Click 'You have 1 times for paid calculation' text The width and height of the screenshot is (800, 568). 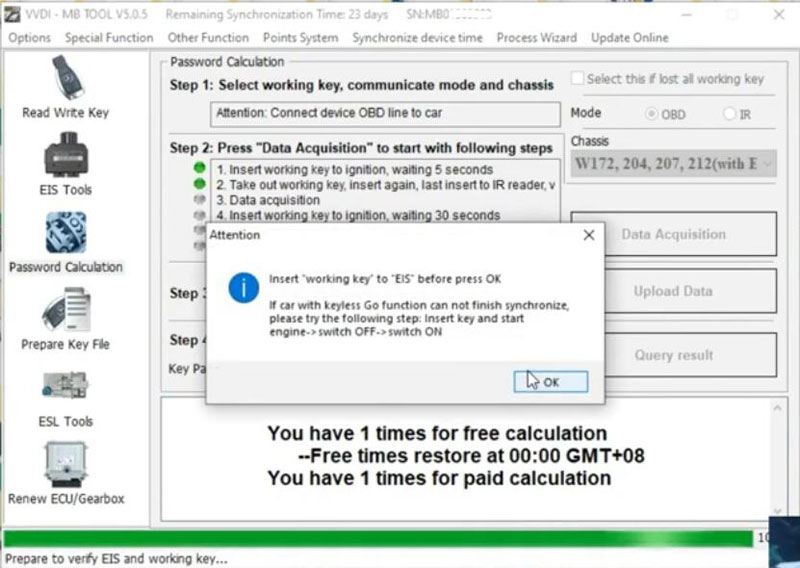[x=439, y=478]
